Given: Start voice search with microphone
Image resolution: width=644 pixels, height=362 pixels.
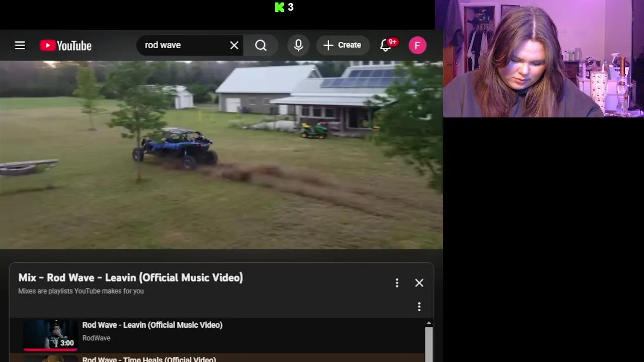Looking at the screenshot, I should 298,45.
